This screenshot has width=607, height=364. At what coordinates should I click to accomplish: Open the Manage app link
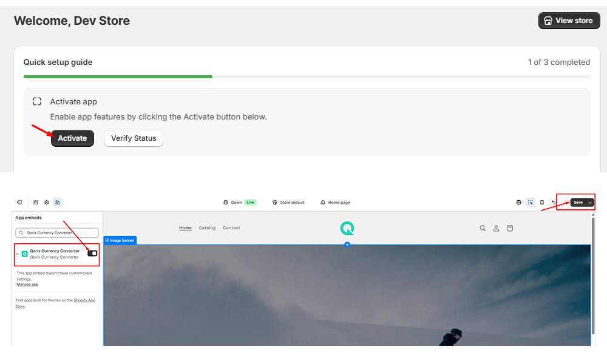(x=27, y=284)
